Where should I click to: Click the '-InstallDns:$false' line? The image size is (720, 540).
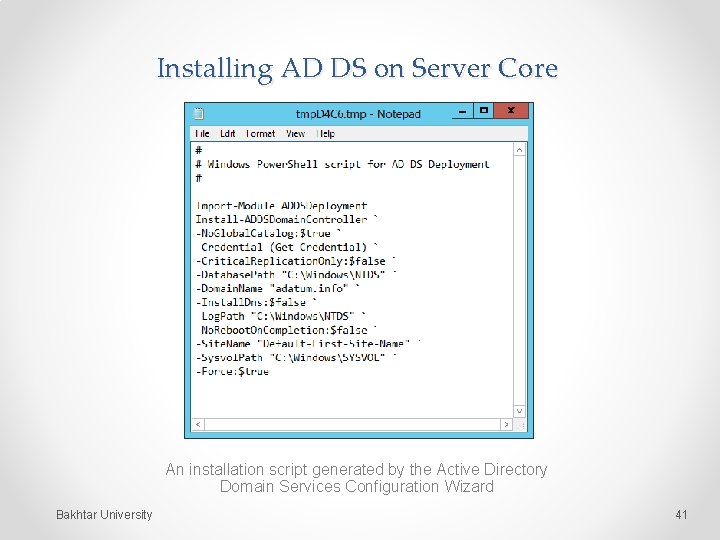point(256,302)
